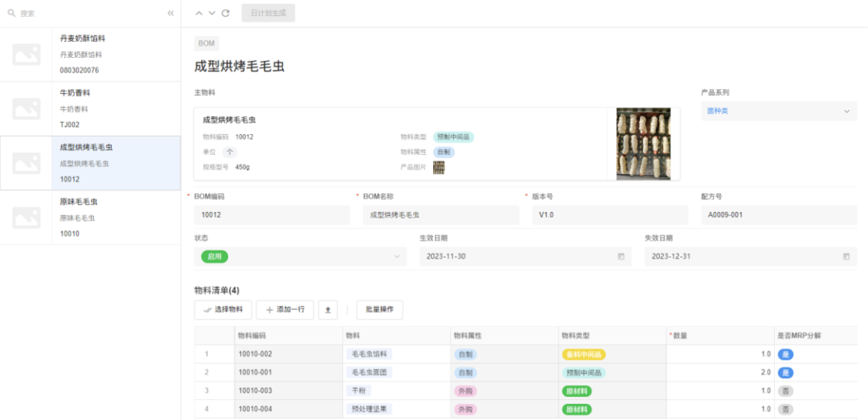Go to previous record with up arrow
This screenshot has width=868, height=420.
point(199,13)
